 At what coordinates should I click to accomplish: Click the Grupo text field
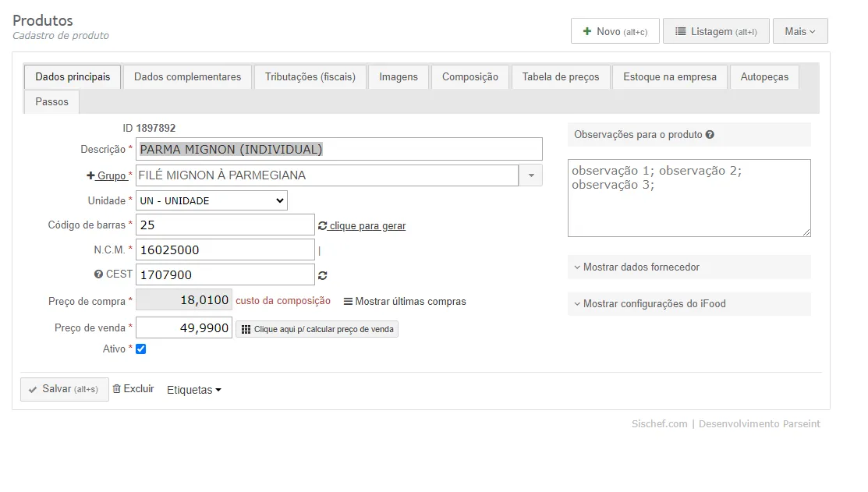tap(328, 175)
